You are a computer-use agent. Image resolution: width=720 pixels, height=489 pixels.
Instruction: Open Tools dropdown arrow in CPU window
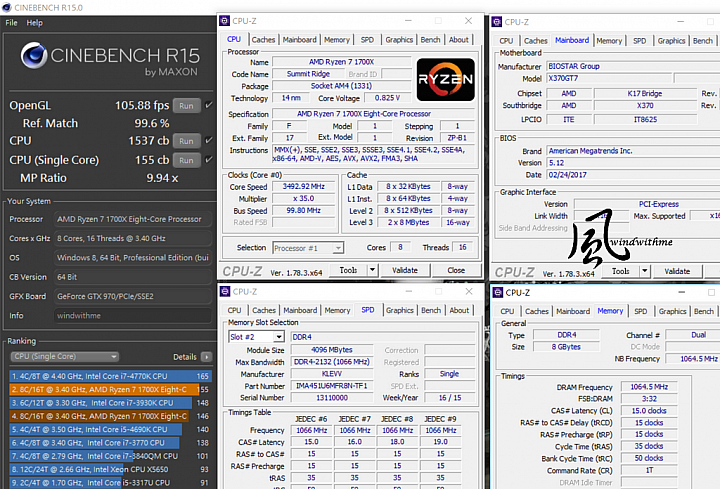[x=372, y=270]
